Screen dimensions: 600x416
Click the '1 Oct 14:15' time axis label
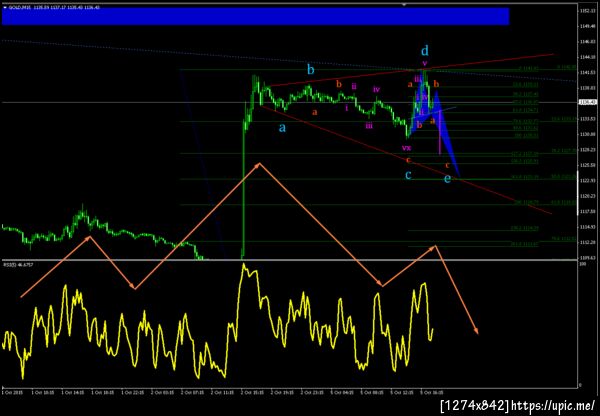pos(71,393)
